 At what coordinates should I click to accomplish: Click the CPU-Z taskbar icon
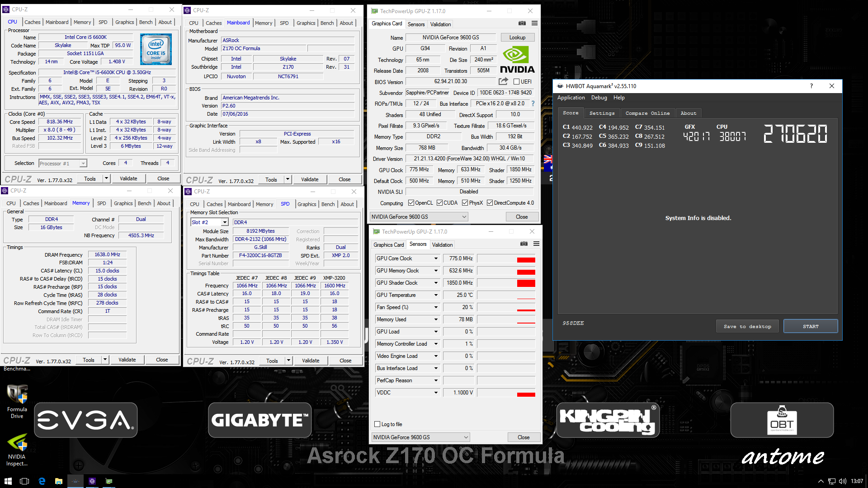(92, 481)
